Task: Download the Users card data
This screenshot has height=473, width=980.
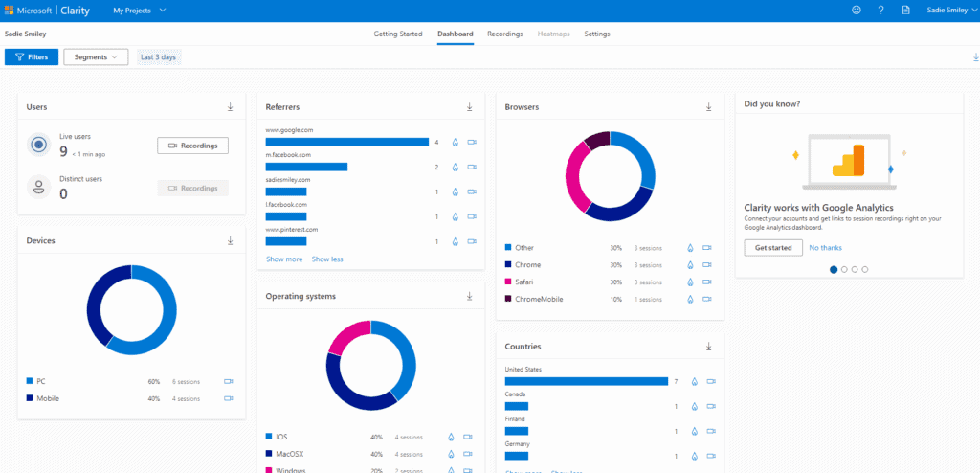Action: 230,107
